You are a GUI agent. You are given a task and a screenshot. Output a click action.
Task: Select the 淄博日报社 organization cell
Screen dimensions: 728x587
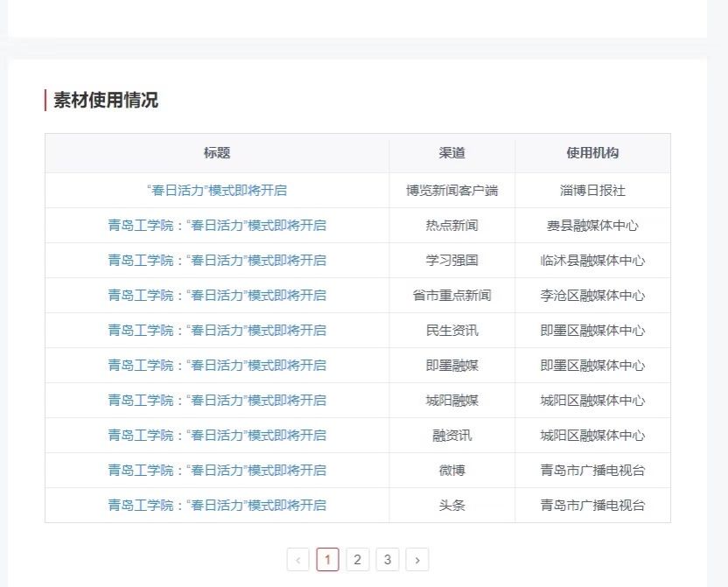coord(592,190)
